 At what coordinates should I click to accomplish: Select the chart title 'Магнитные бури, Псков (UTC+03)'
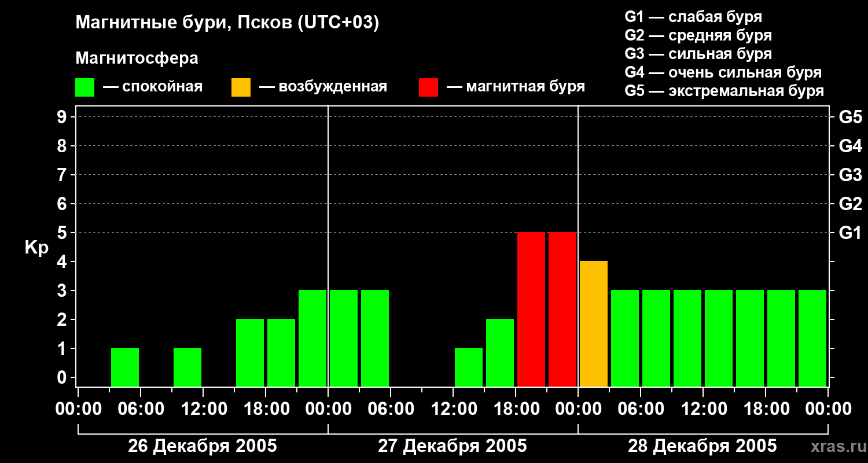click(x=227, y=23)
